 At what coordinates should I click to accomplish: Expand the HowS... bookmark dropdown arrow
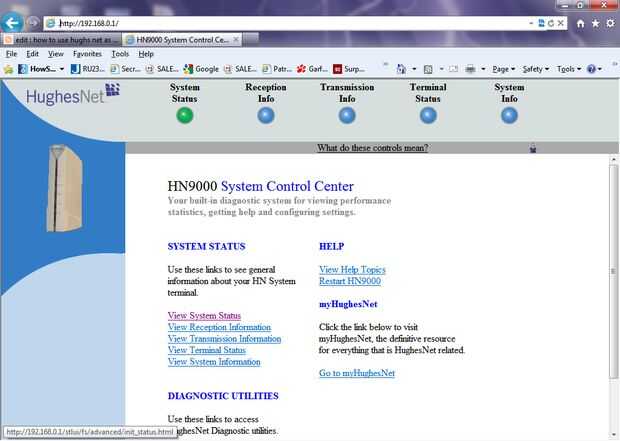pos(62,69)
